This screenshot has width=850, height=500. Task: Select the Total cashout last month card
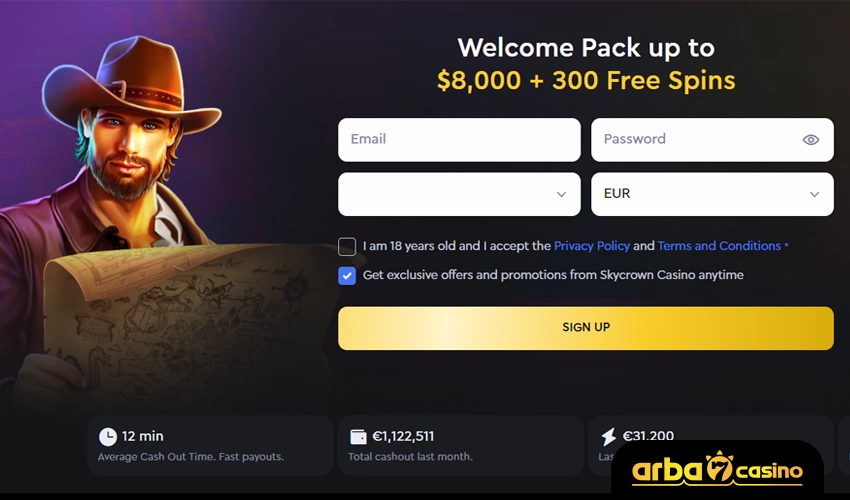tap(460, 446)
